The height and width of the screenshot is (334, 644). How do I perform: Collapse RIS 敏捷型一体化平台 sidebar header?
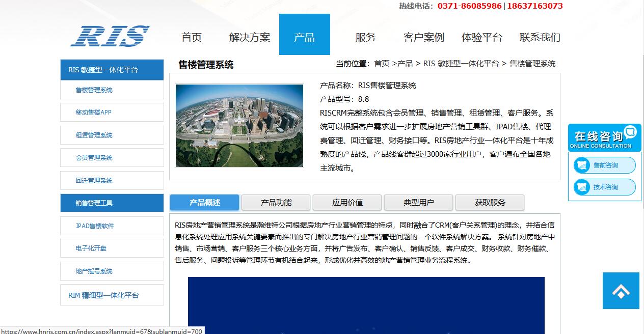[x=112, y=70]
